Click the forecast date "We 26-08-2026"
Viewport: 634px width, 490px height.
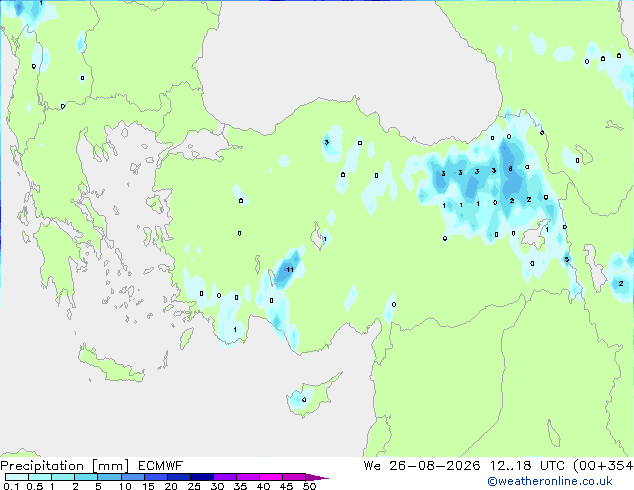(x=422, y=466)
